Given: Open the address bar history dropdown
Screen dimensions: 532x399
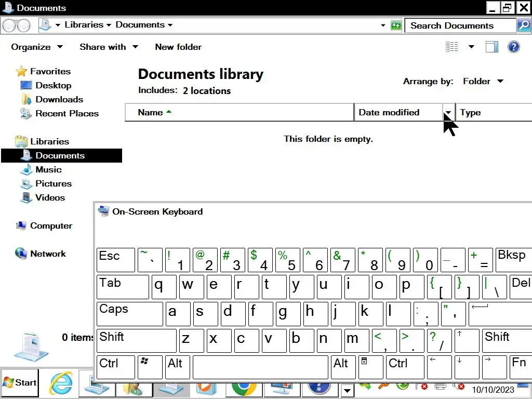Looking at the screenshot, I should click(383, 25).
